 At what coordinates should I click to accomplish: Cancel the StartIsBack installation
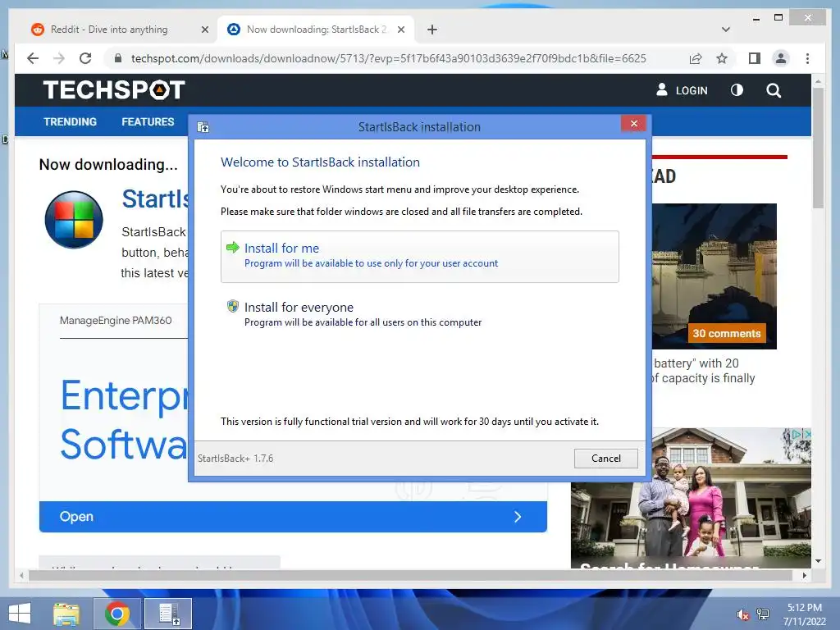[x=606, y=458]
